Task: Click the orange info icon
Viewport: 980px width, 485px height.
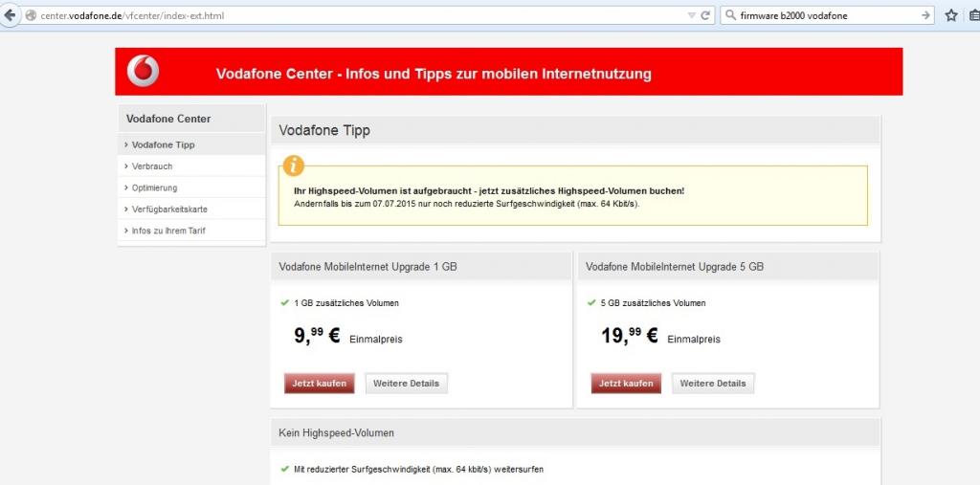Action: [293, 165]
